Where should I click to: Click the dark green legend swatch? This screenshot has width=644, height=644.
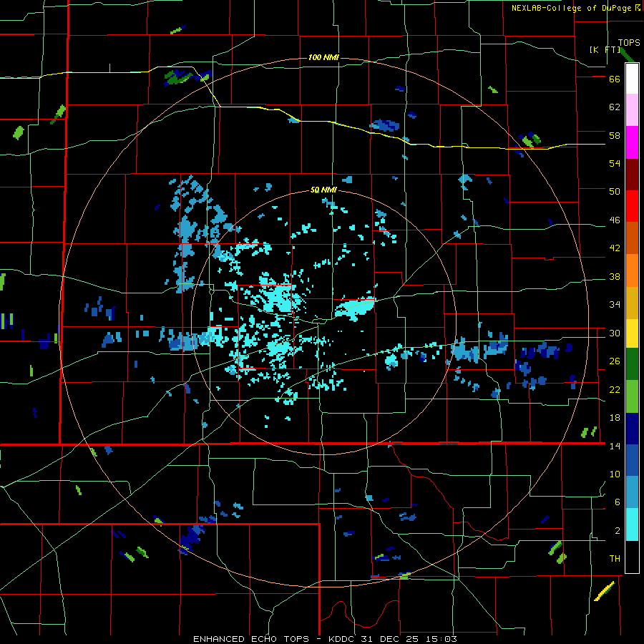tap(632, 364)
